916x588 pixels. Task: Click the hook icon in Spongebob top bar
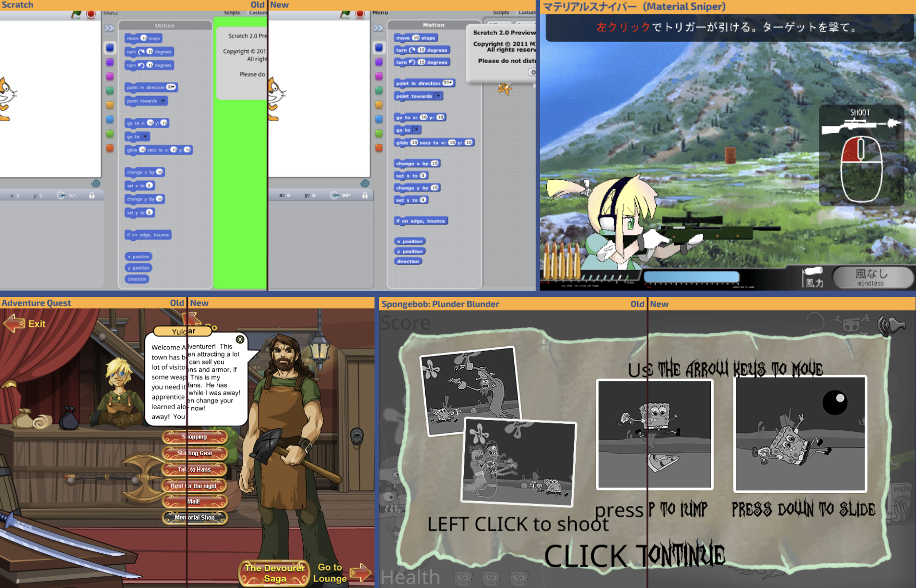point(815,322)
